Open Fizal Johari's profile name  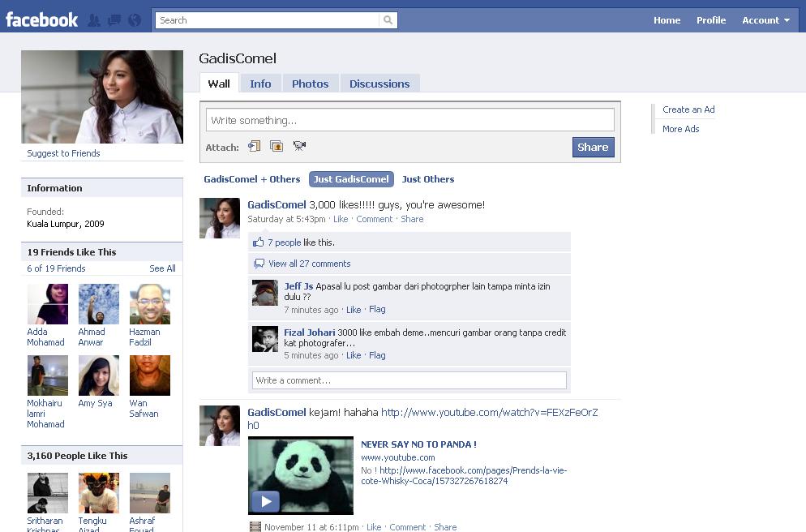pos(310,332)
